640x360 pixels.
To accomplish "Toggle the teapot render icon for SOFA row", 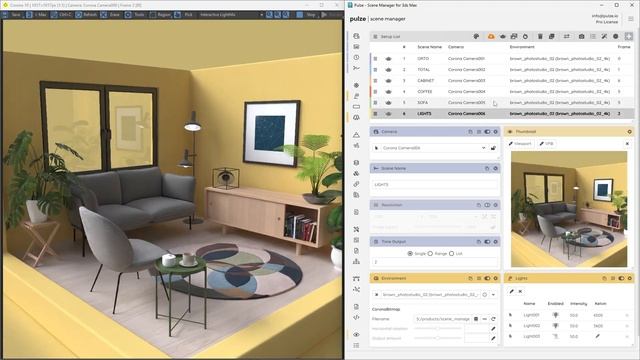I will (388, 102).
